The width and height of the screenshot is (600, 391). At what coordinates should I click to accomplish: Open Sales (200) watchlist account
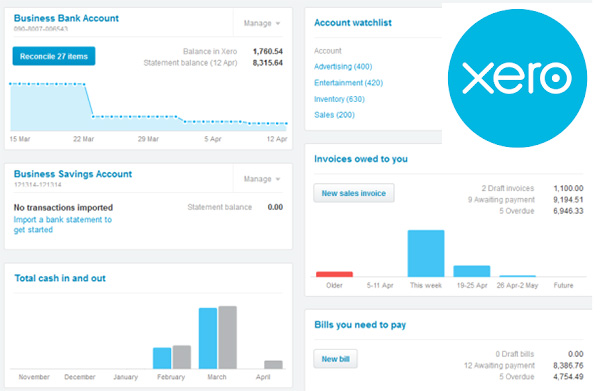334,115
